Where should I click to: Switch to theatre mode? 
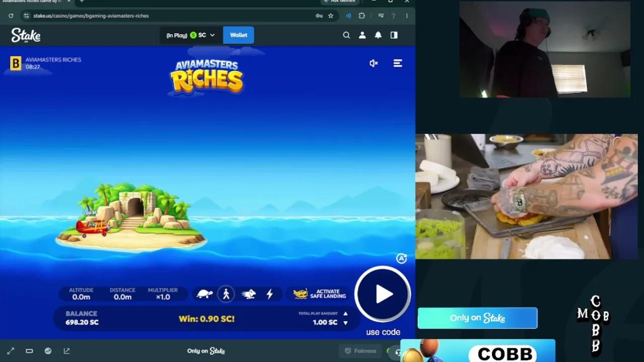29,351
